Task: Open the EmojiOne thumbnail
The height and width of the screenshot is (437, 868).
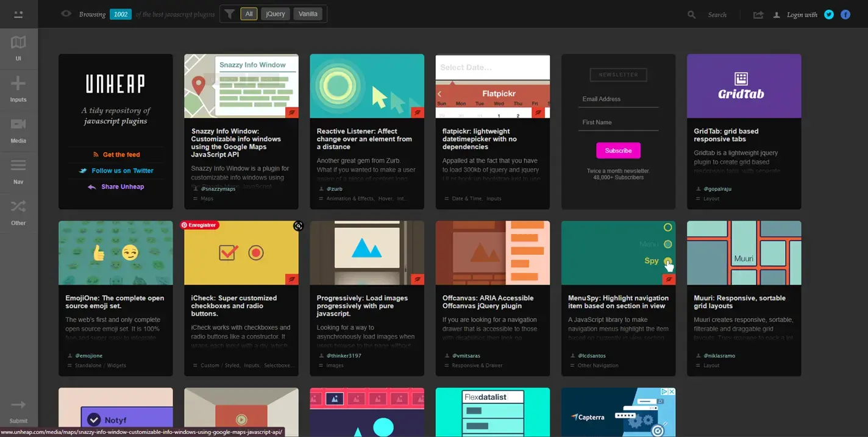Action: coord(116,253)
